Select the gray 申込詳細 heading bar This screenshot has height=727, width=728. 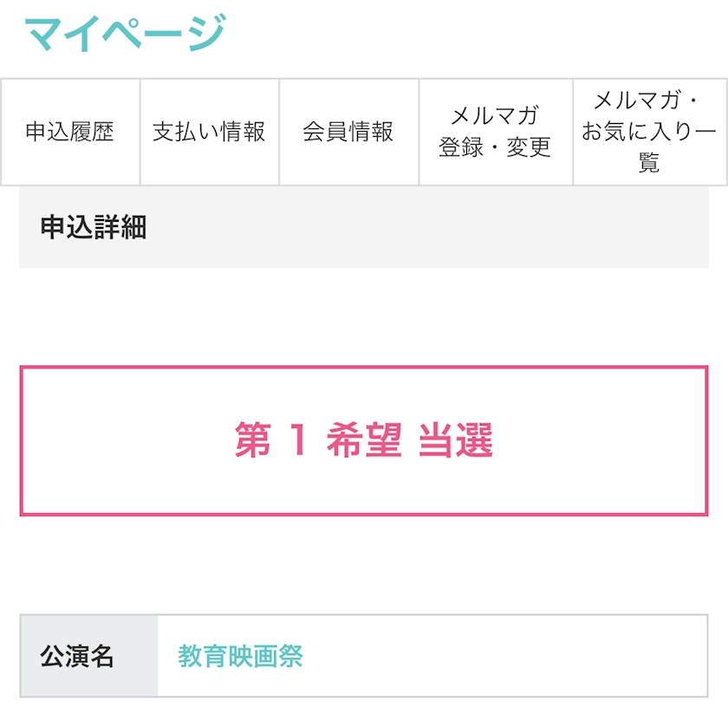click(363, 228)
